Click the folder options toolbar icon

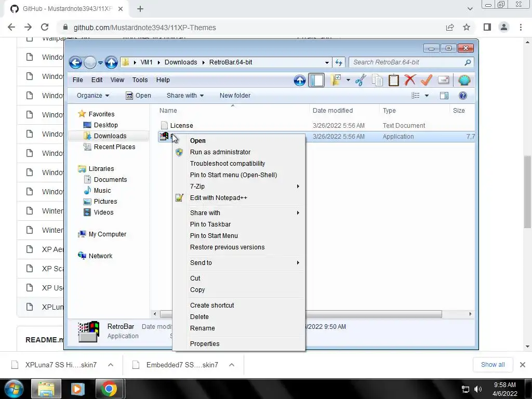point(335,81)
